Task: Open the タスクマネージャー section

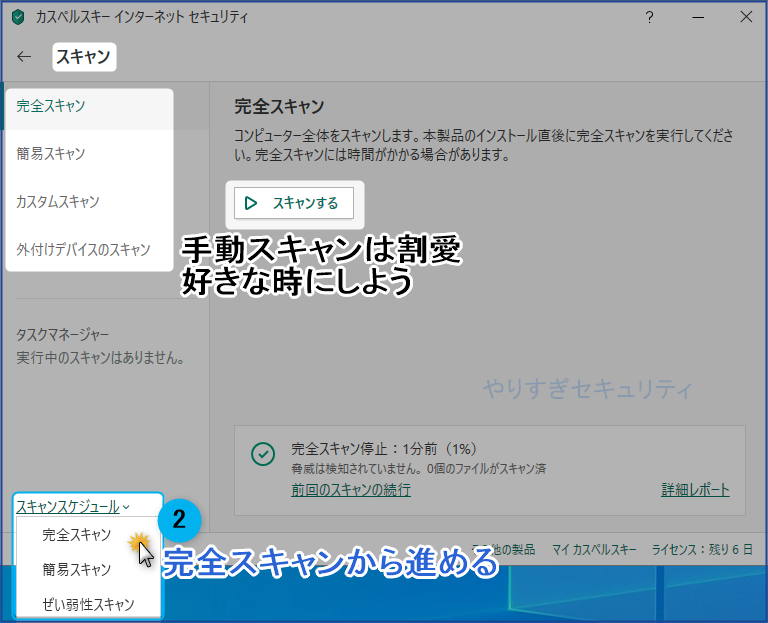Action: click(x=63, y=335)
